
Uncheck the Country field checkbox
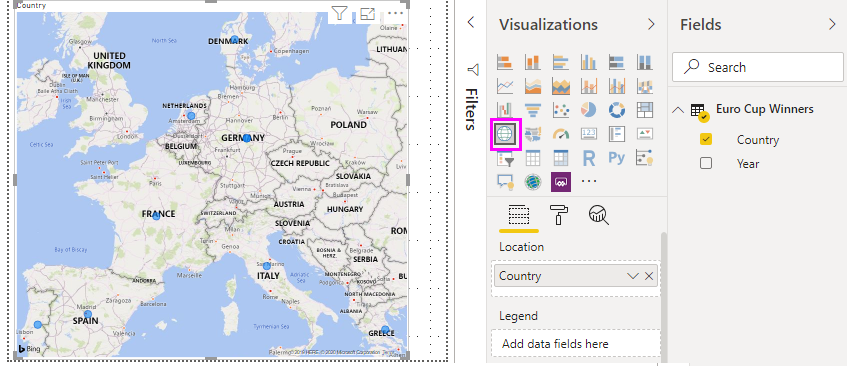coord(705,140)
